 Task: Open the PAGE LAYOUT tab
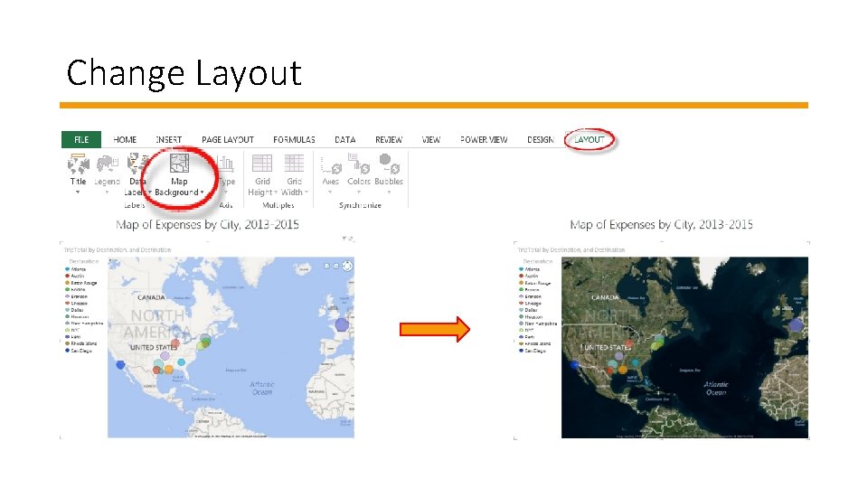228,139
